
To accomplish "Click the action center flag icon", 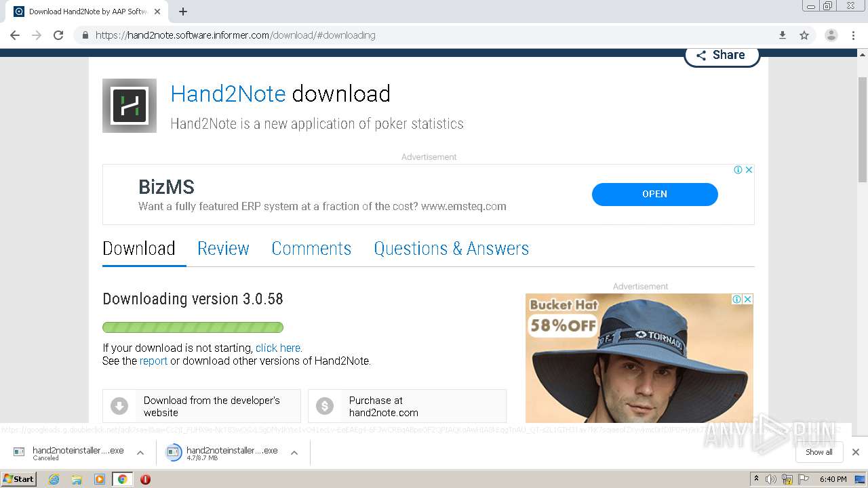I will coord(804,479).
